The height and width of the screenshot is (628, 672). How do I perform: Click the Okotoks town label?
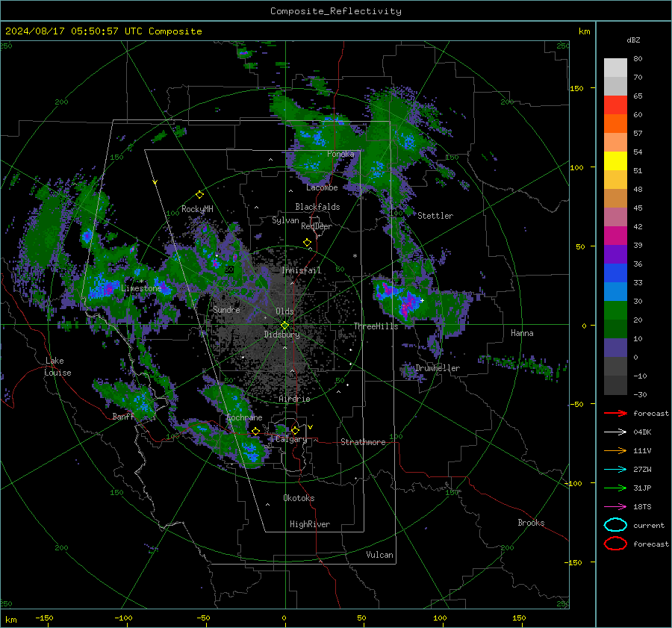[x=299, y=498]
